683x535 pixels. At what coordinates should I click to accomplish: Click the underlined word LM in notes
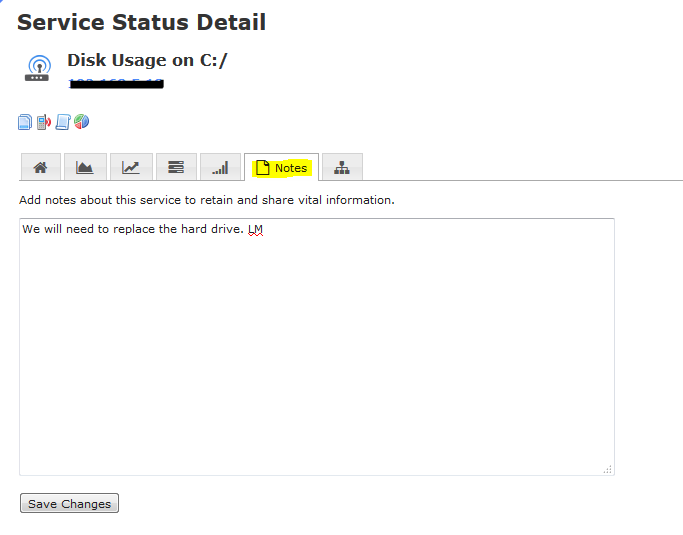pyautogui.click(x=255, y=230)
